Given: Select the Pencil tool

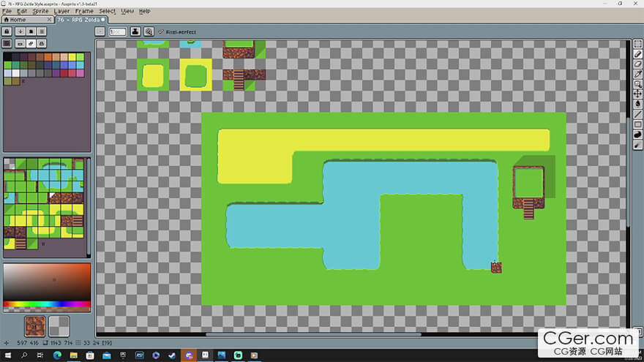Looking at the screenshot, I should coord(637,54).
